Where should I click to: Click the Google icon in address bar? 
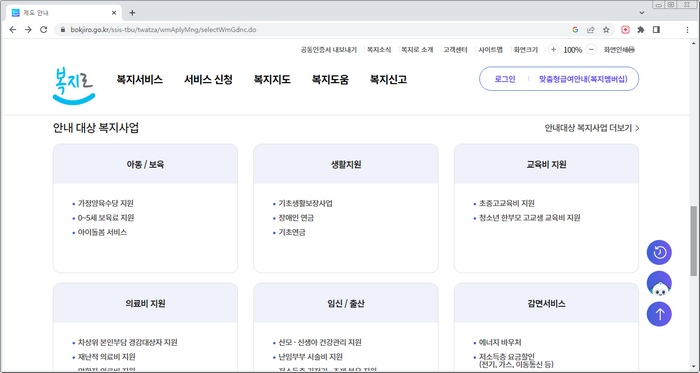coord(575,30)
